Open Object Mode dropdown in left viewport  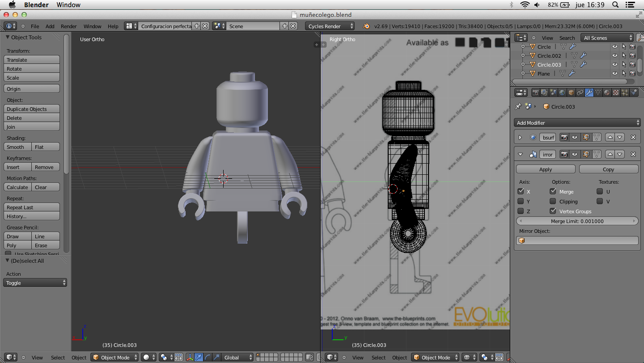(x=114, y=357)
